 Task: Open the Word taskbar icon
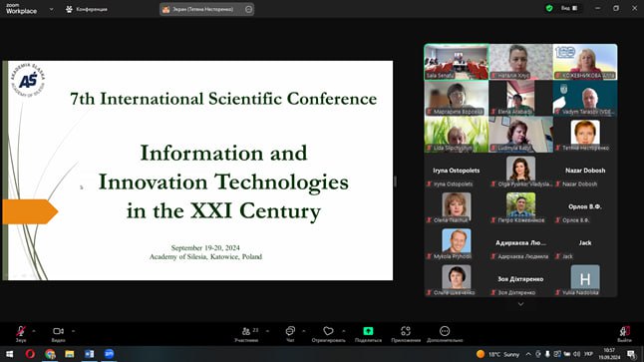(89, 354)
